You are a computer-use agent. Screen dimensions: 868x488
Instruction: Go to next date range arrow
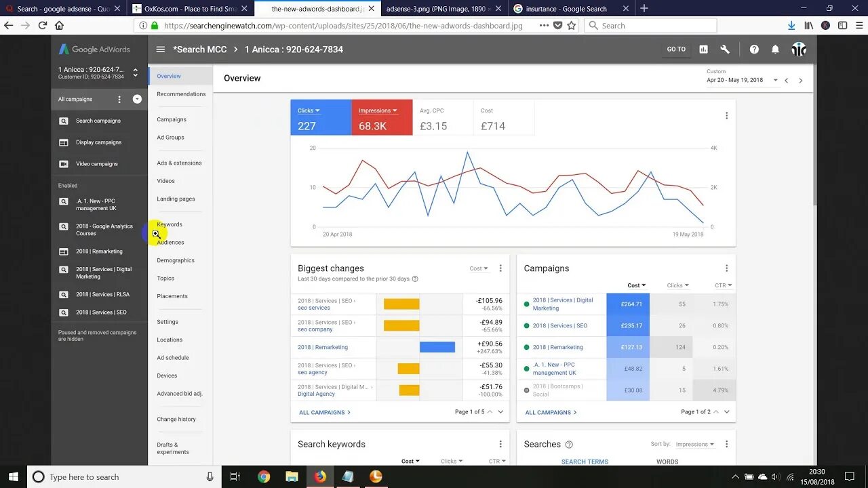[801, 80]
